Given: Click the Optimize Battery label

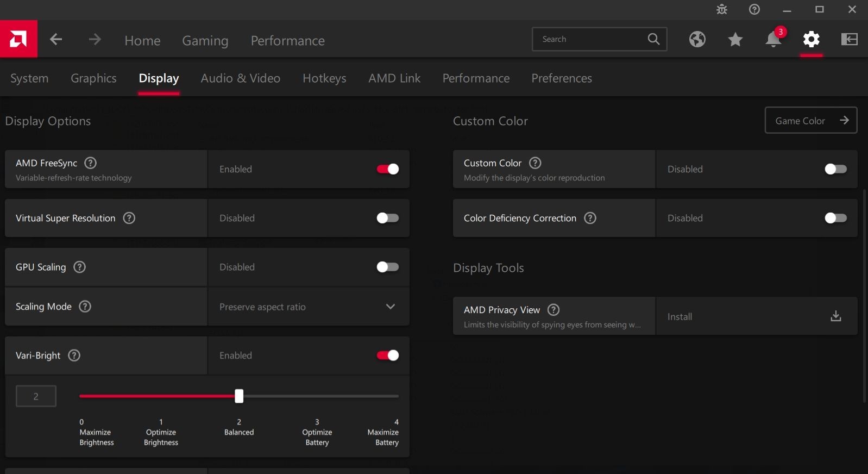Looking at the screenshot, I should 317,438.
